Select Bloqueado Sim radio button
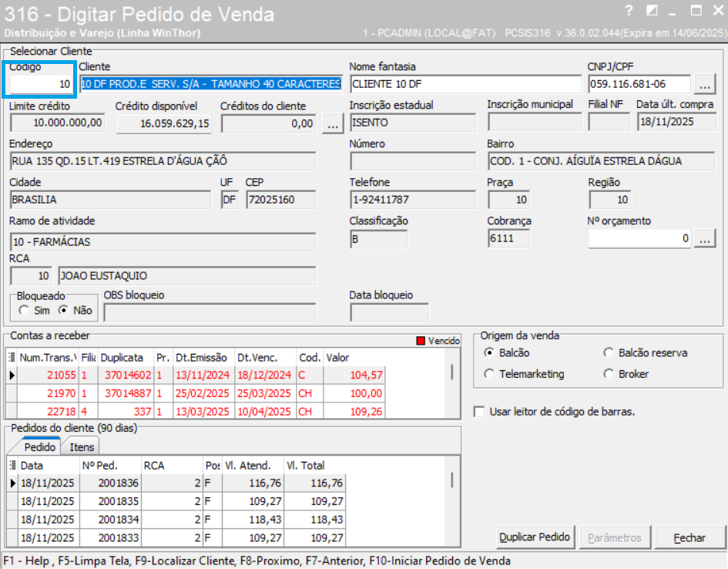Screen dimensions: 728x569 pos(25,311)
